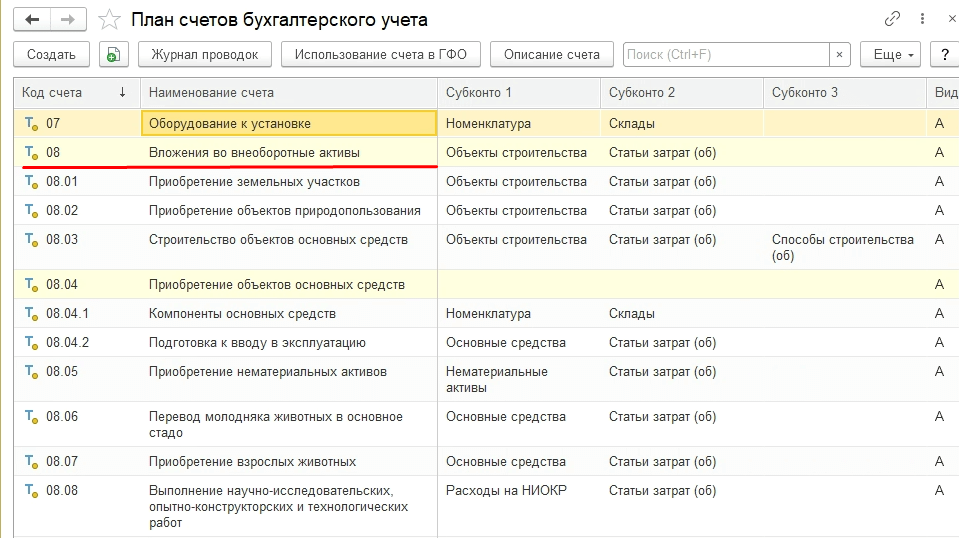The height and width of the screenshot is (538, 959).
Task: Open the Еще dropdown menu
Action: 893,55
